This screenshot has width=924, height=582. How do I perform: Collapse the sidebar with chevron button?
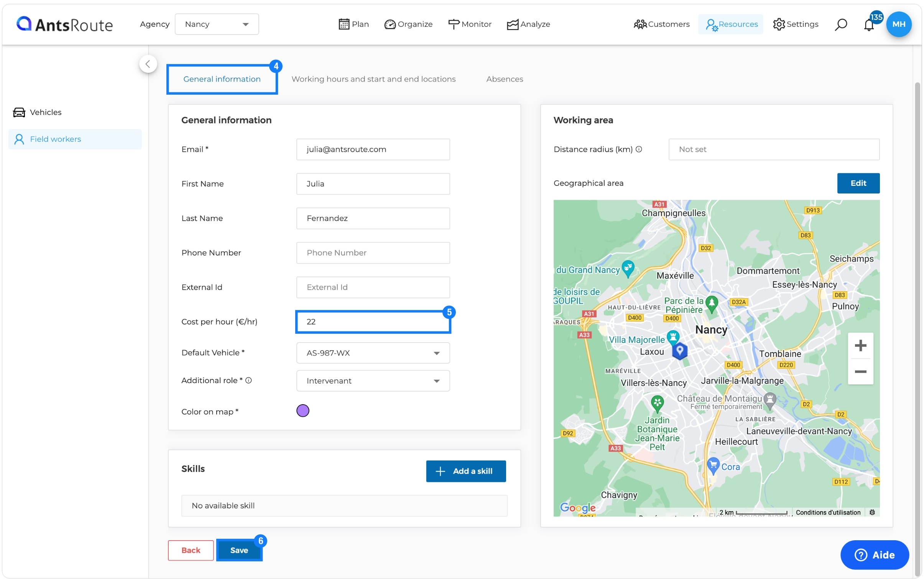coord(148,64)
